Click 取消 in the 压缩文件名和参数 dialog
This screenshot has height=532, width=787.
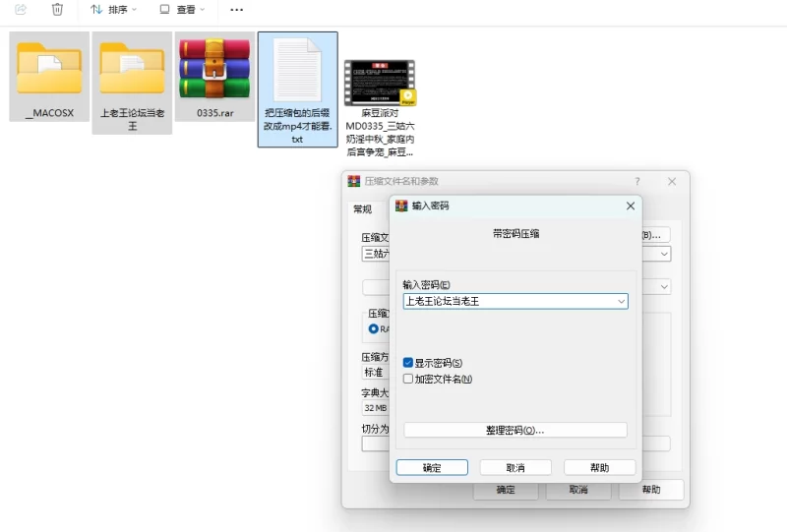pos(578,490)
